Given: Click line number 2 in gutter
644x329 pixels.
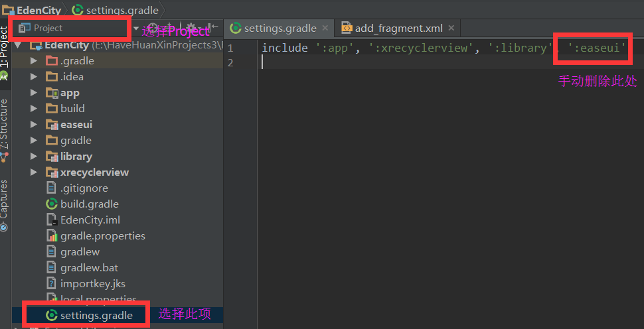Looking at the screenshot, I should 230,63.
